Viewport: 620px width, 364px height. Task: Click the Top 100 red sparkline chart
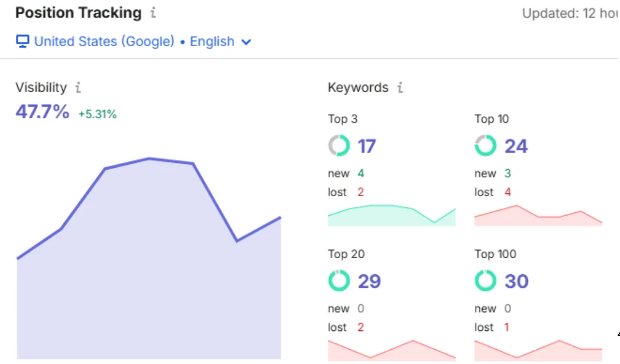pos(538,350)
